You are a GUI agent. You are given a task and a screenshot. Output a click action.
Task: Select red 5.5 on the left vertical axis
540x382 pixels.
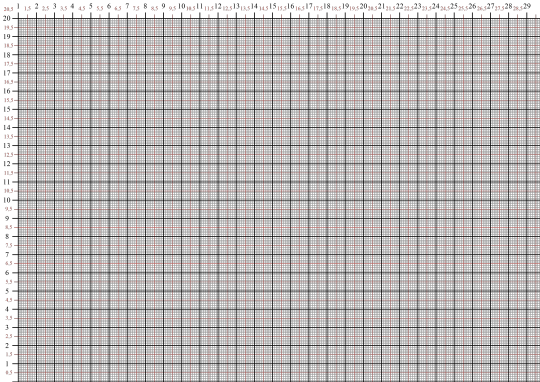click(9, 282)
